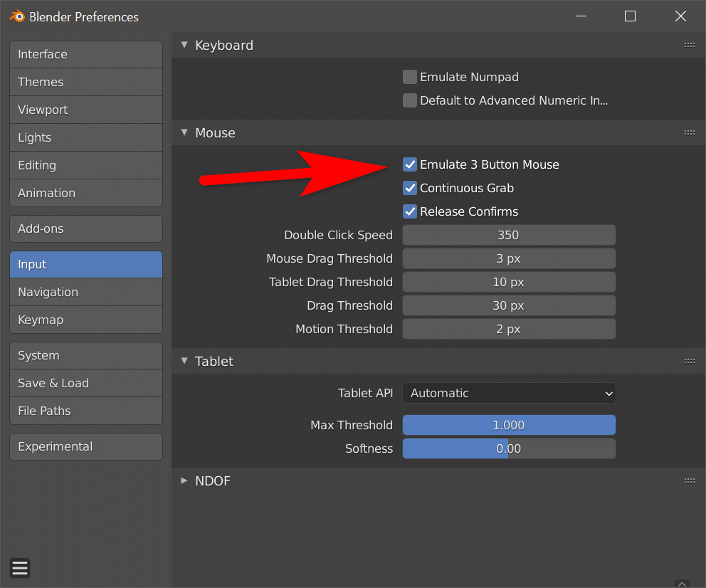Open Editing preferences
This screenshot has height=588, width=706.
86,166
